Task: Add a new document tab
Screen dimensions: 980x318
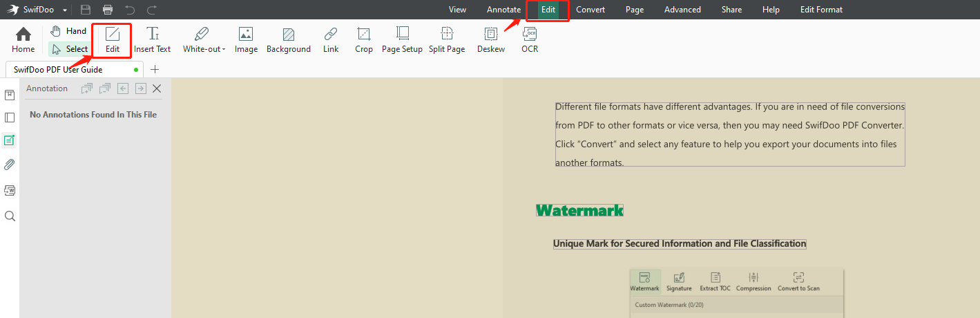Action: point(155,69)
